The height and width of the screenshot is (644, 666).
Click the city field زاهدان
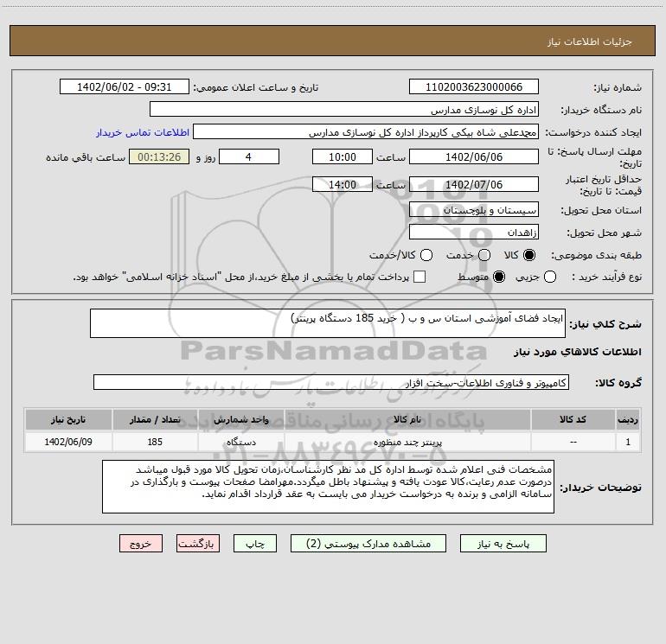click(474, 233)
